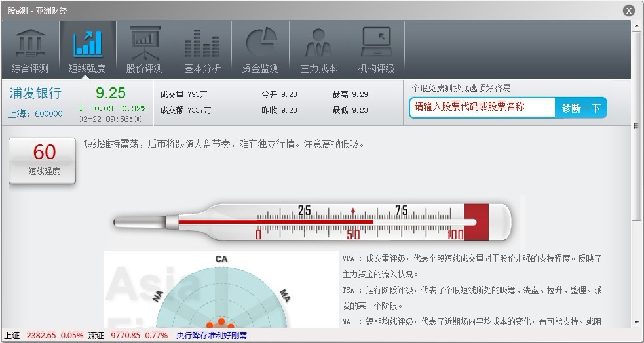Click the CA label on the radar chart

221,259
